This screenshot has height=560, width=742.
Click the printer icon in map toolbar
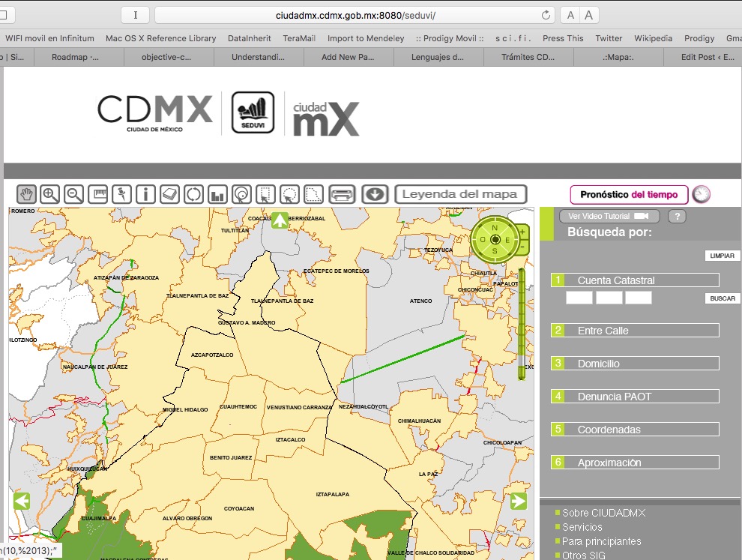pos(341,194)
